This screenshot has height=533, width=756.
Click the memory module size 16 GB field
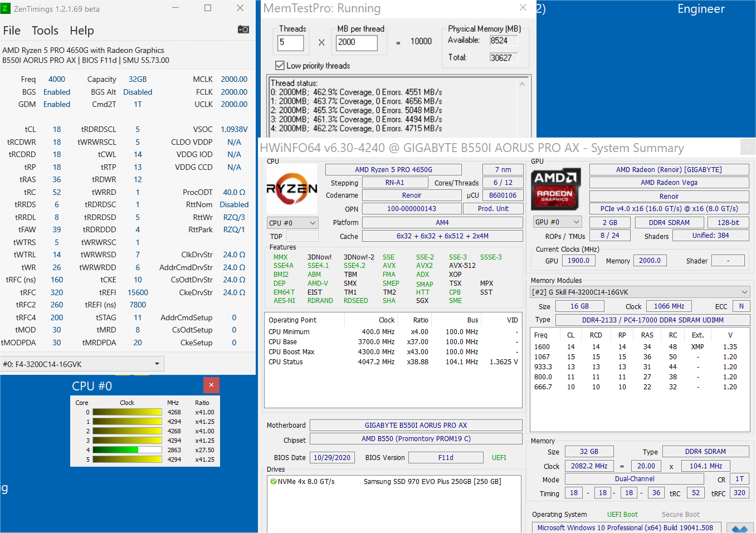coord(579,306)
